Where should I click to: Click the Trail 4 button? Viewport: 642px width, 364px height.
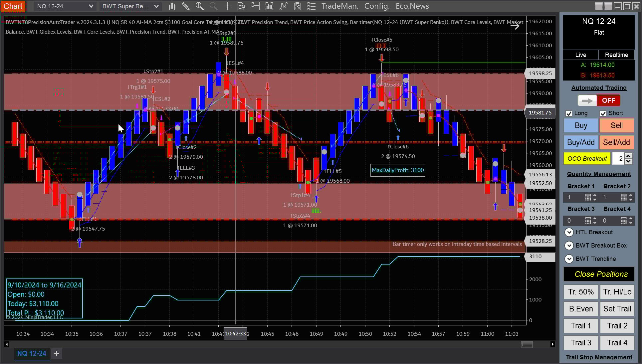(x=617, y=343)
